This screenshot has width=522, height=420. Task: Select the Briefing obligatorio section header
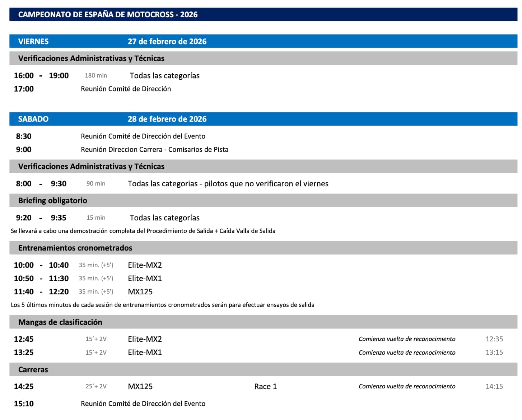(53, 201)
